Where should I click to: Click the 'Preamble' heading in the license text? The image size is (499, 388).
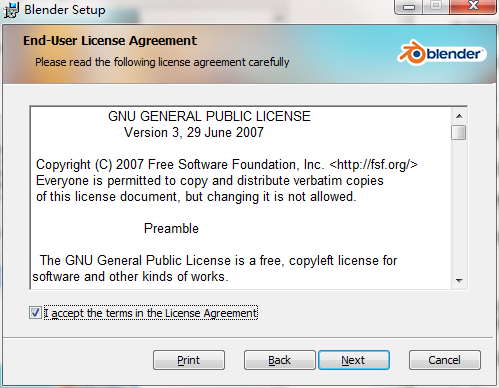click(171, 228)
